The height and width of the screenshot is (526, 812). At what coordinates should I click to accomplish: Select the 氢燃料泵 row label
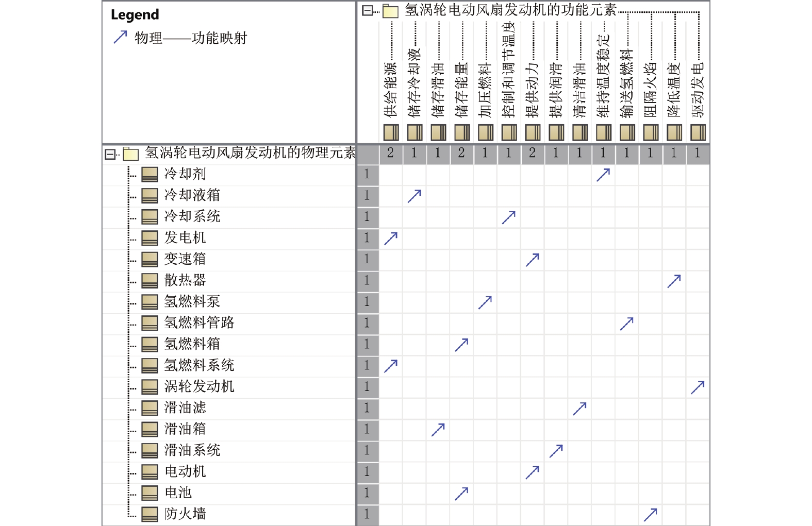[x=192, y=301]
